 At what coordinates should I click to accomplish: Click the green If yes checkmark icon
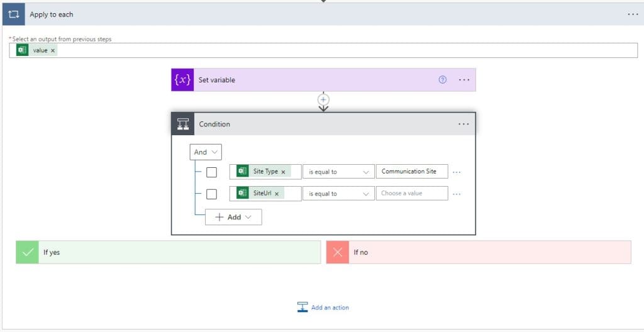(x=27, y=252)
